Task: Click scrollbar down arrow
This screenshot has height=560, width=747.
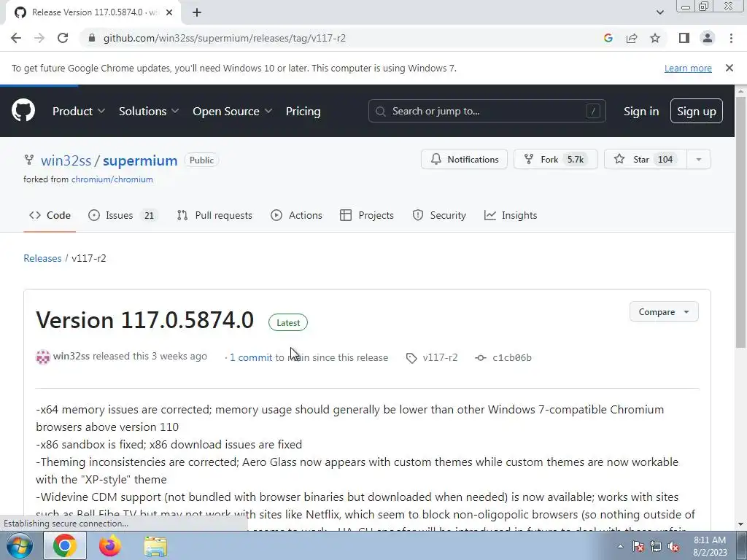Action: pos(741,525)
